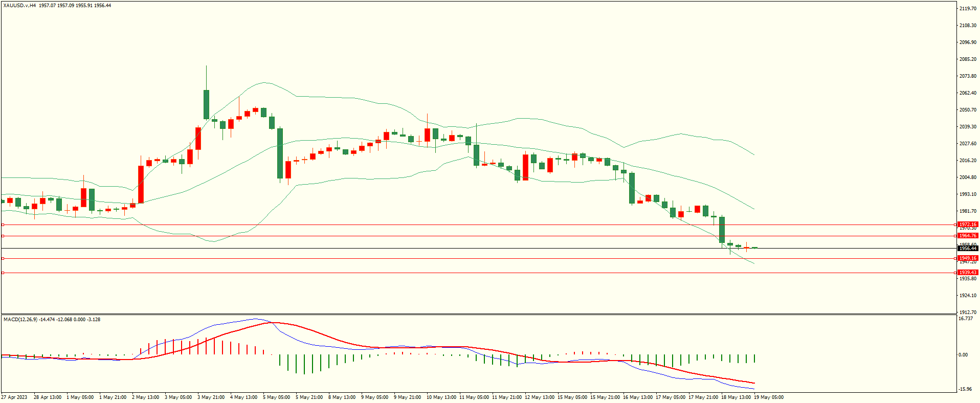Viewport: 980px width, 403px height.
Task: Click the 15 May 05:00 time label
Action: 572,397
